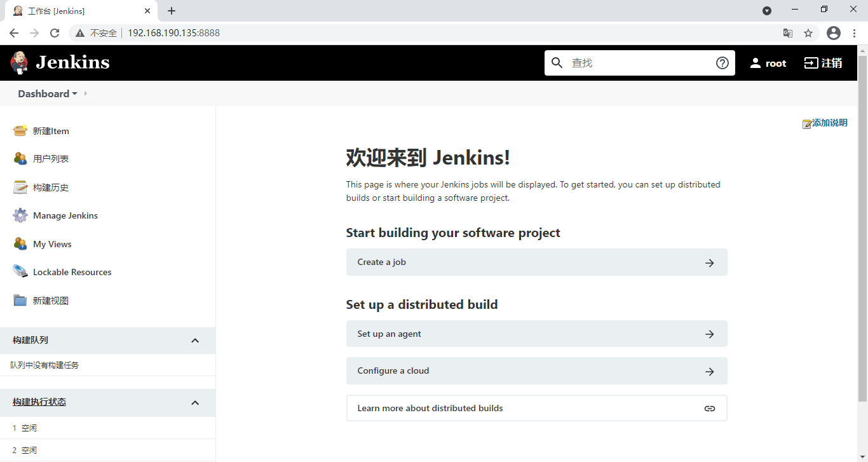The height and width of the screenshot is (462, 868).
Task: Click arrow icon on Create a job
Action: pyautogui.click(x=710, y=263)
